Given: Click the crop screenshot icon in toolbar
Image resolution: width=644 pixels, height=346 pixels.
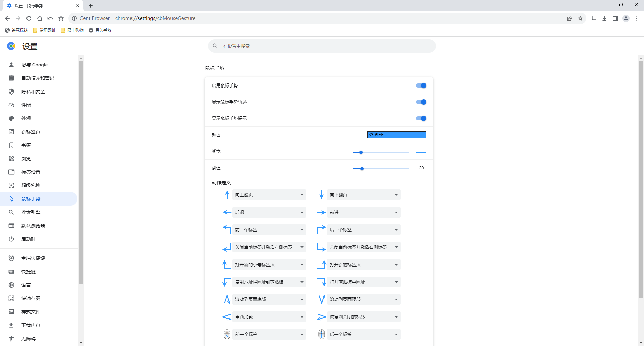Looking at the screenshot, I should click(x=594, y=18).
